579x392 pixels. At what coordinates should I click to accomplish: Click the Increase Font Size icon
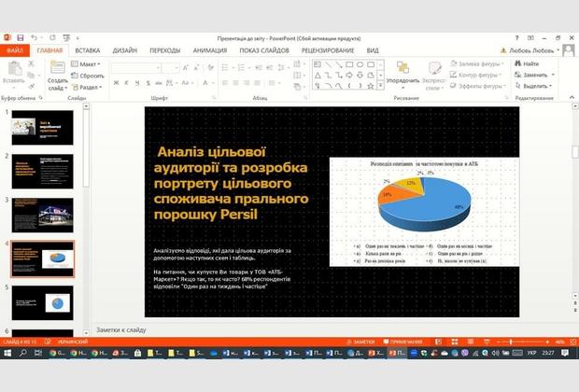pyautogui.click(x=186, y=67)
